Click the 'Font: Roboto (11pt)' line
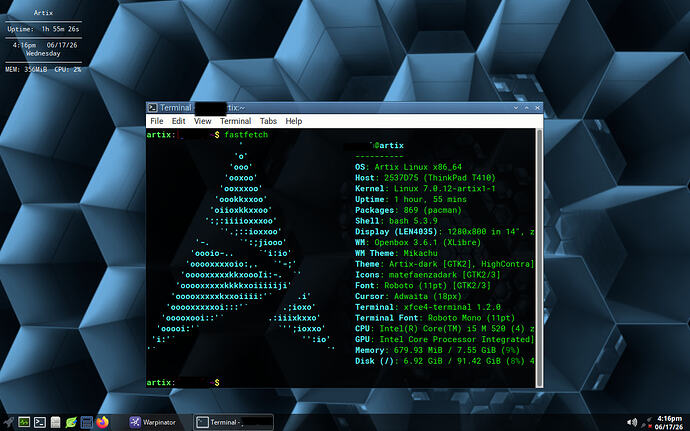This screenshot has height=431, width=690. point(422,285)
